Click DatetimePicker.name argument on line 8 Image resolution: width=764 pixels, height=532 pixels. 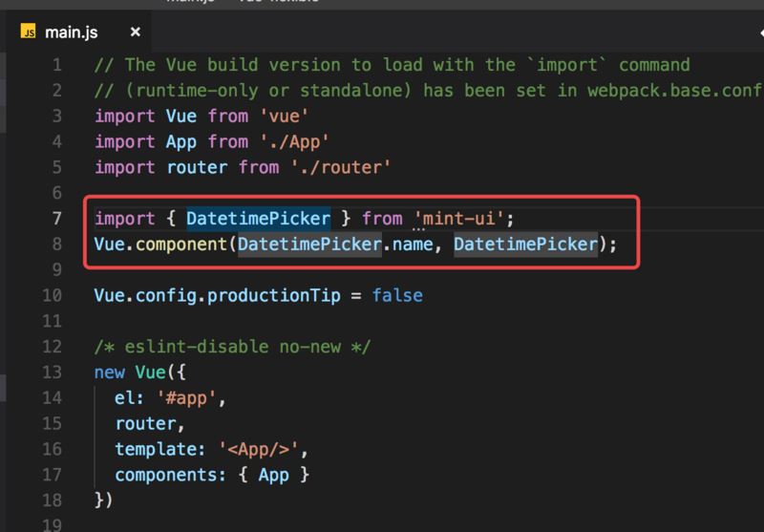click(x=335, y=245)
